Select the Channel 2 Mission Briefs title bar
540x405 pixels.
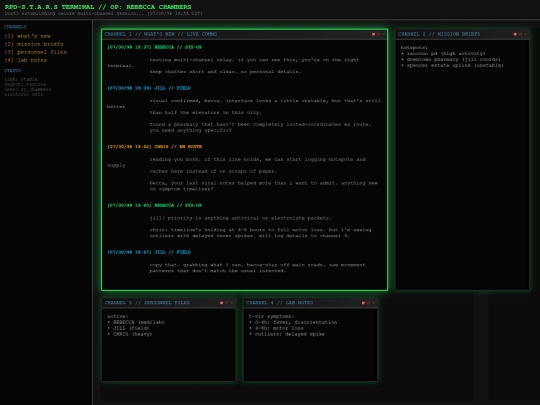[x=462, y=34]
